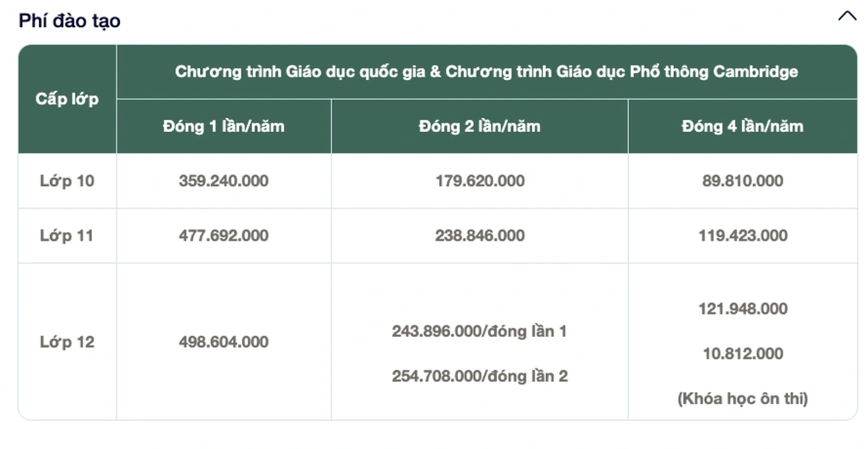Click the 498.604.000 fee cell
This screenshot has height=449, width=868.
224,342
